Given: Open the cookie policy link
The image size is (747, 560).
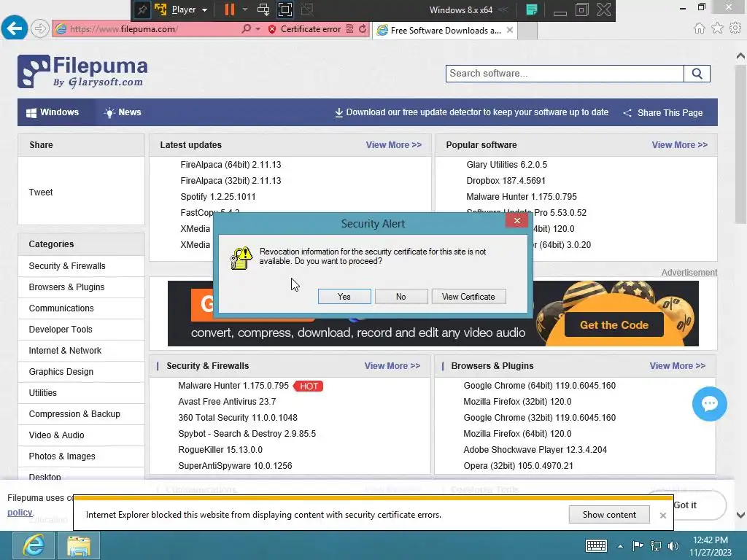Looking at the screenshot, I should [x=20, y=513].
